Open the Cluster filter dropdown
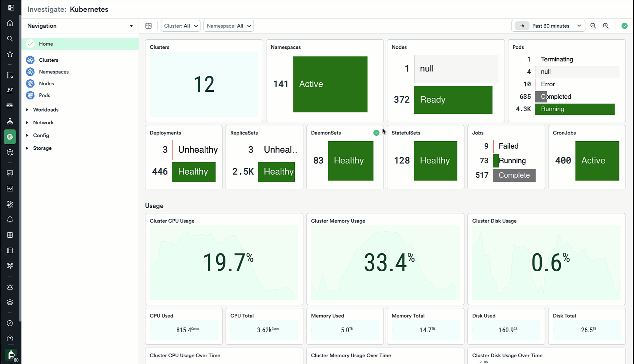This screenshot has width=634, height=364. tap(181, 26)
